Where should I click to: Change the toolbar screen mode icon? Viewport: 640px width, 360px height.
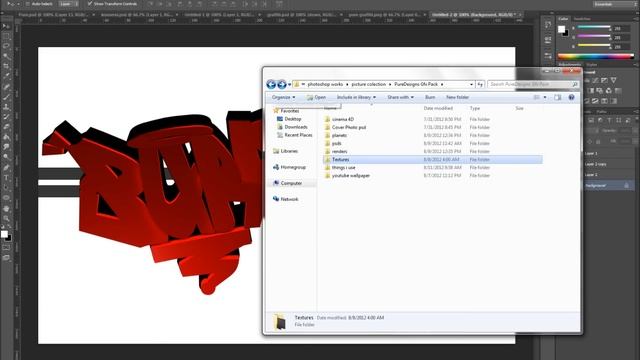[x=6, y=258]
